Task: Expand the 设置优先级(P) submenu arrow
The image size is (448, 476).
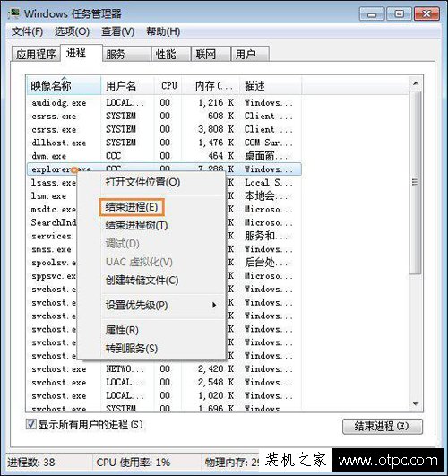Action: point(214,305)
